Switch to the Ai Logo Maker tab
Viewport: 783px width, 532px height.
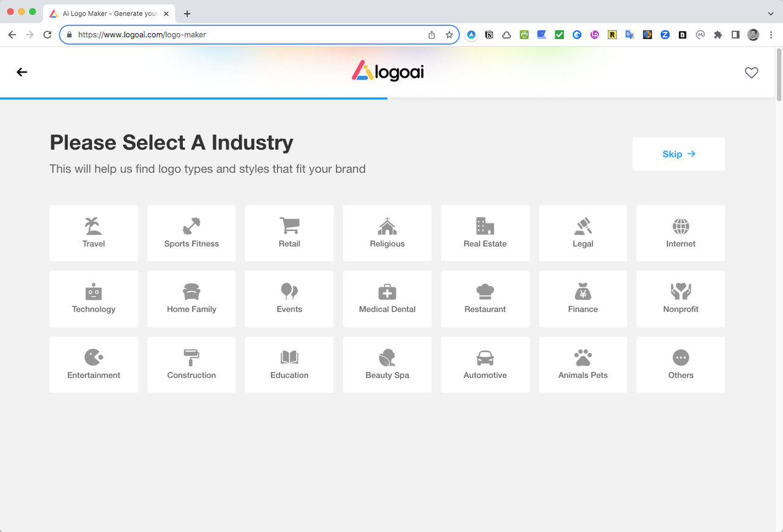pos(109,13)
